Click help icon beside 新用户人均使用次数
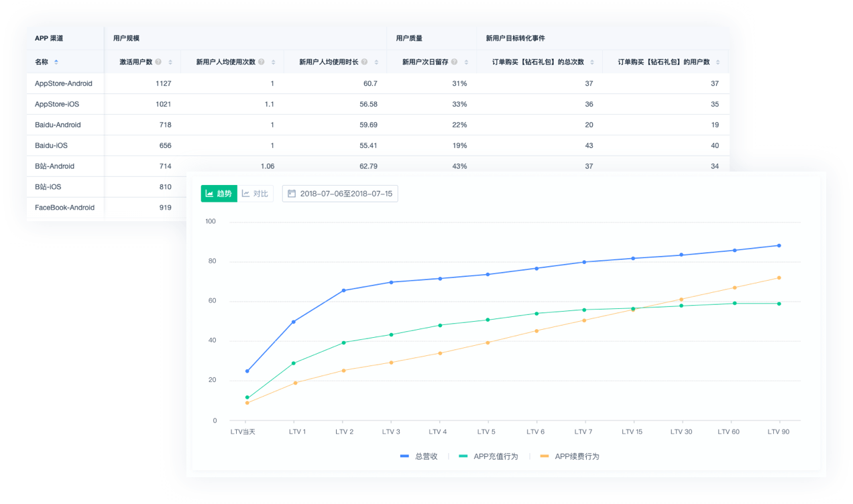853x504 pixels. click(x=262, y=62)
